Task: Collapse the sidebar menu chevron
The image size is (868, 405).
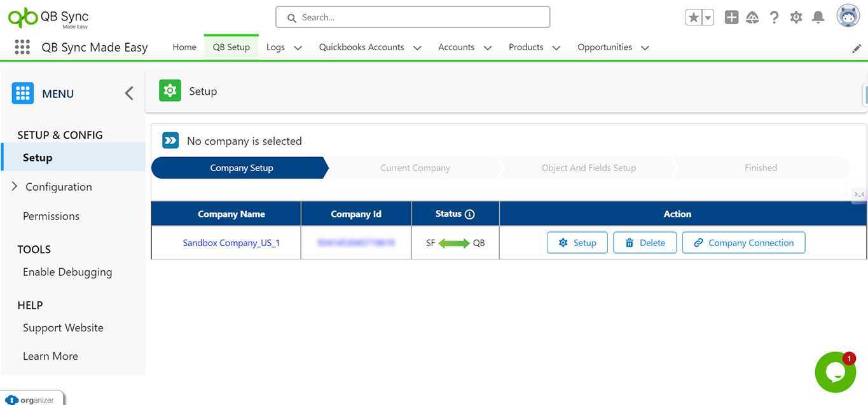Action: coord(129,93)
